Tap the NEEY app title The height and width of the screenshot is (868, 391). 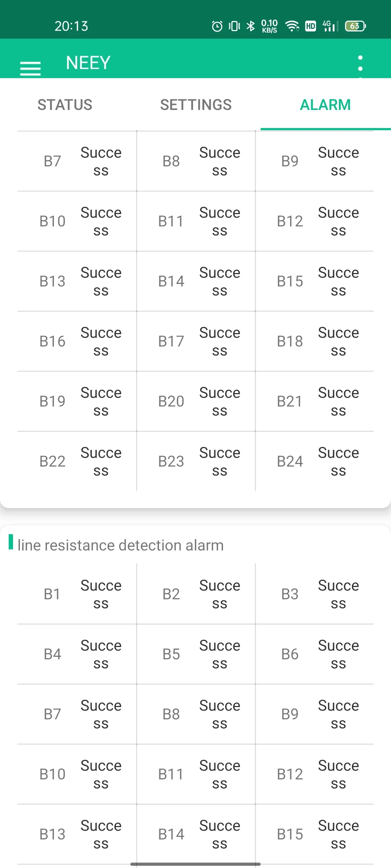pyautogui.click(x=88, y=63)
